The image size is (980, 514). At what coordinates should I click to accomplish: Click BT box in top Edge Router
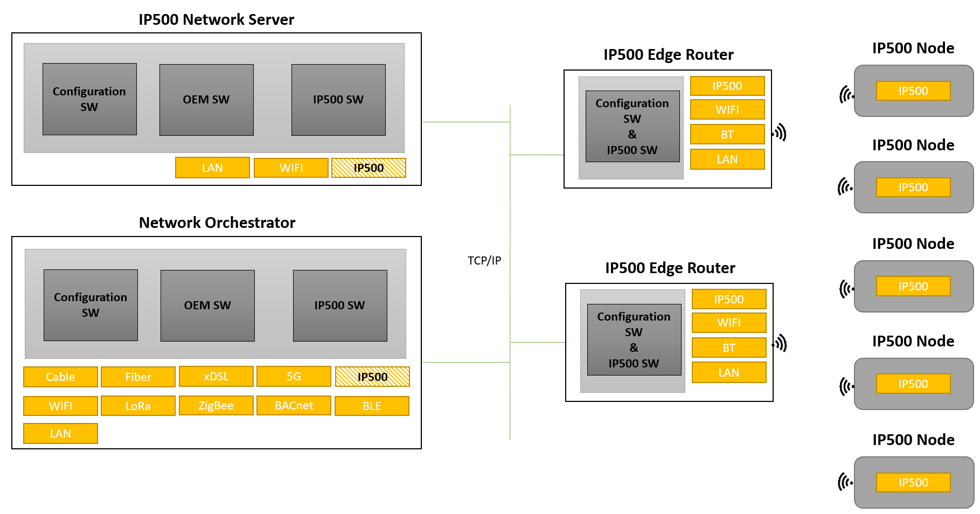727,134
